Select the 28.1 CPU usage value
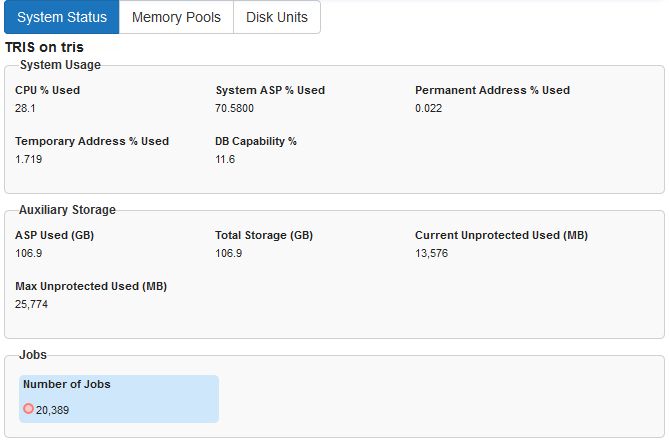 point(26,108)
